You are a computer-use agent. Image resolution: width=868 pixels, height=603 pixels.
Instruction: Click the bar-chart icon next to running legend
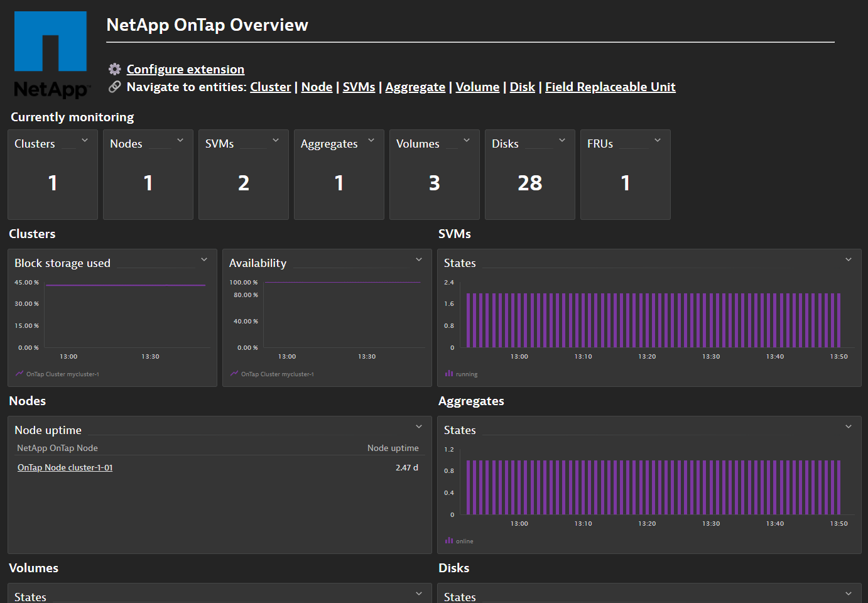[x=448, y=374]
